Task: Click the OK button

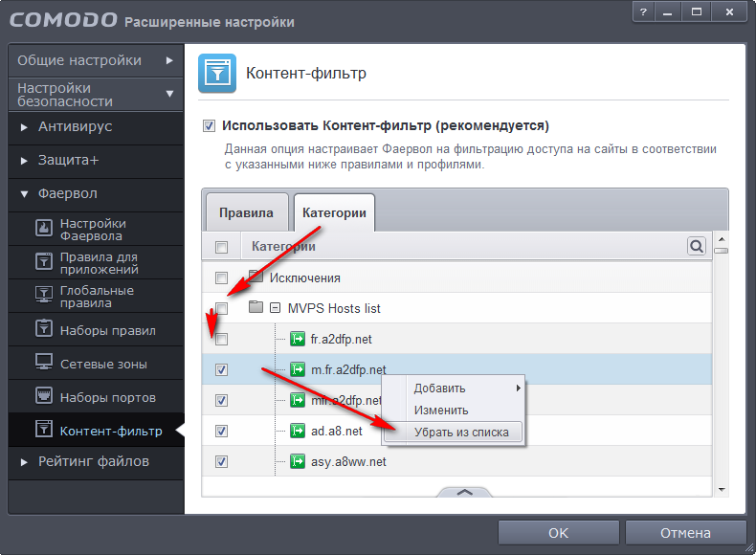Action: click(x=558, y=533)
